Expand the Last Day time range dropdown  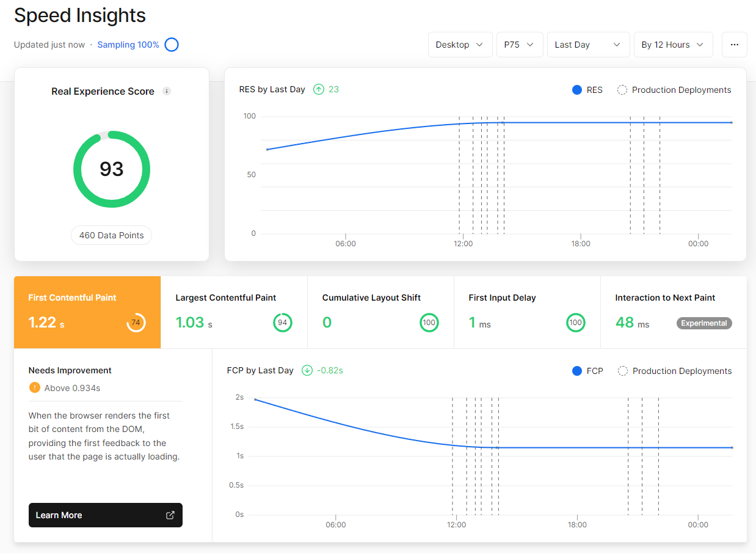[587, 44]
